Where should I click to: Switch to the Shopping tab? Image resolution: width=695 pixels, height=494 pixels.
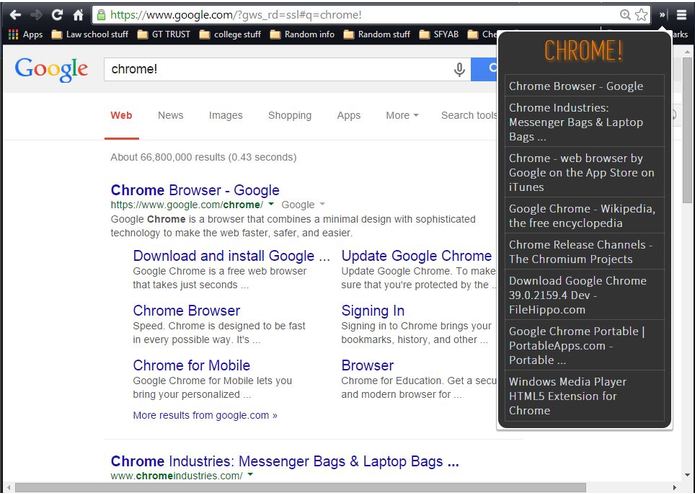click(x=290, y=116)
